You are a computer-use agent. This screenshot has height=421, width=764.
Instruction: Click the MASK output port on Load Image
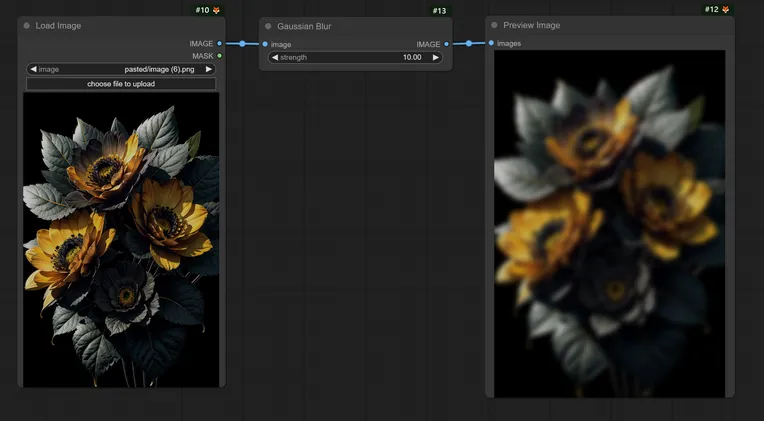click(x=219, y=56)
